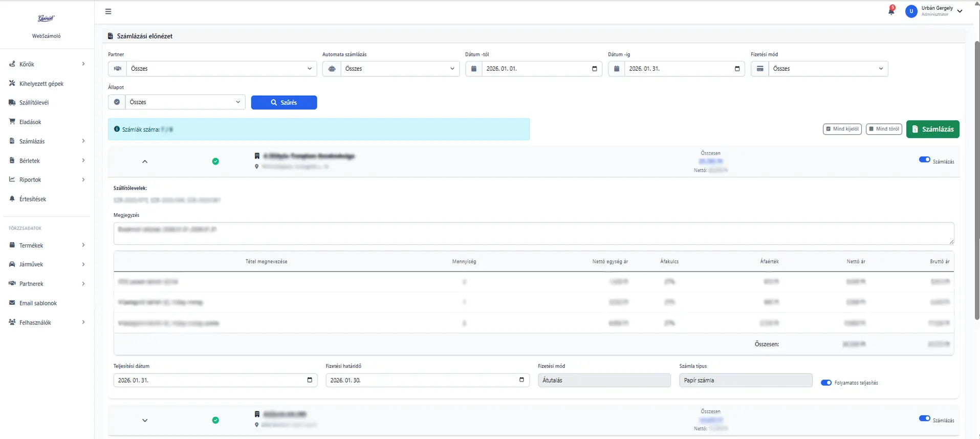Toggle Számlázás switch for second partner
Viewport: 980px width, 439px height.
pyautogui.click(x=924, y=419)
